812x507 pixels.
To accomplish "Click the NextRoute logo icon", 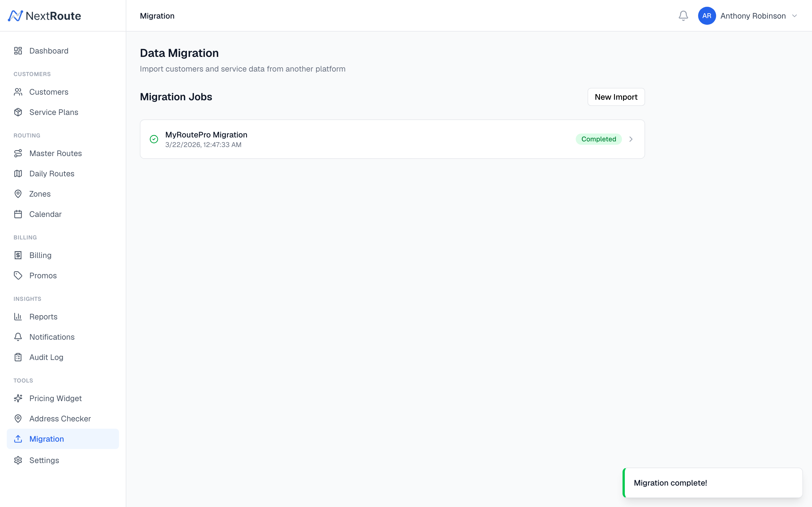I will (x=16, y=16).
